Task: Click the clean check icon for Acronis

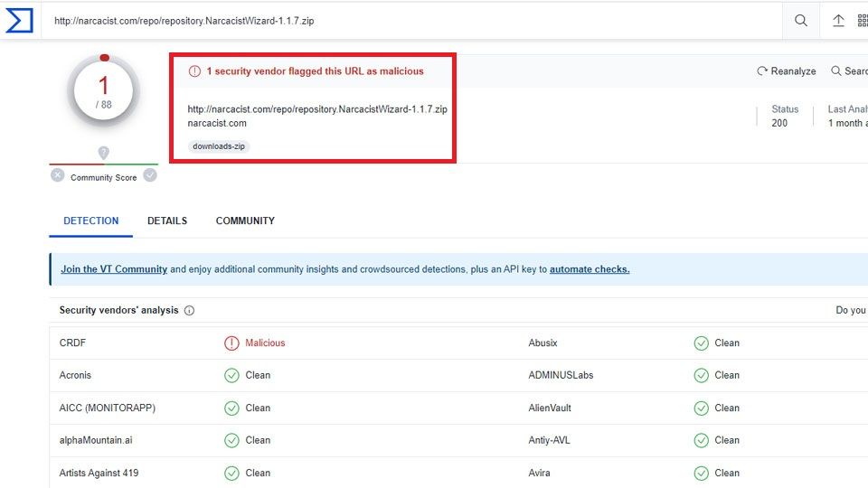Action: tap(231, 375)
